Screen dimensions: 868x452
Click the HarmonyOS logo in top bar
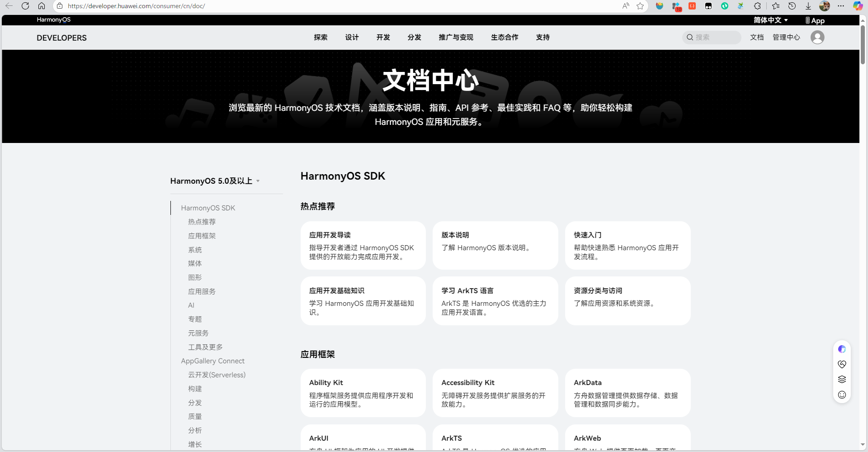point(54,20)
